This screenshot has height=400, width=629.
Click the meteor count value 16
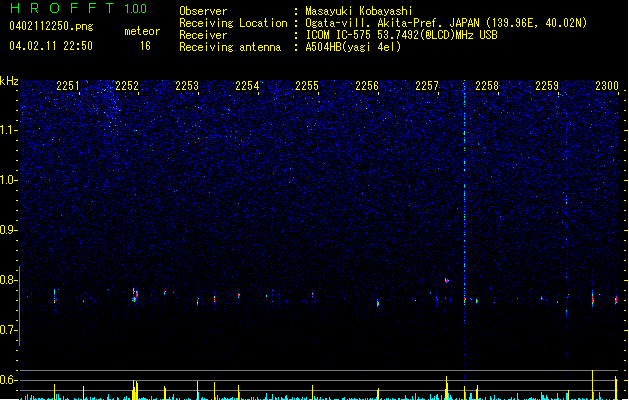click(x=145, y=46)
